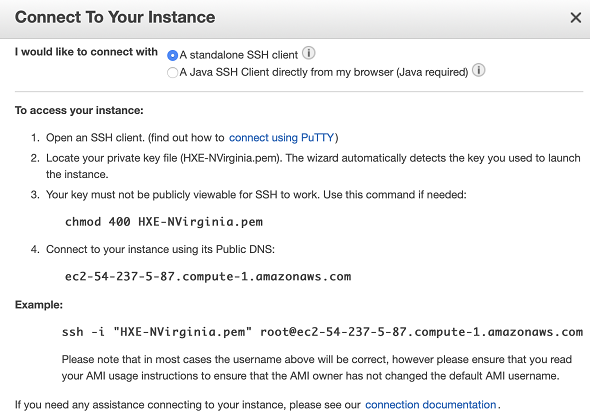Click the 'I would like to connect with' label
The image size is (590, 417).
click(86, 52)
